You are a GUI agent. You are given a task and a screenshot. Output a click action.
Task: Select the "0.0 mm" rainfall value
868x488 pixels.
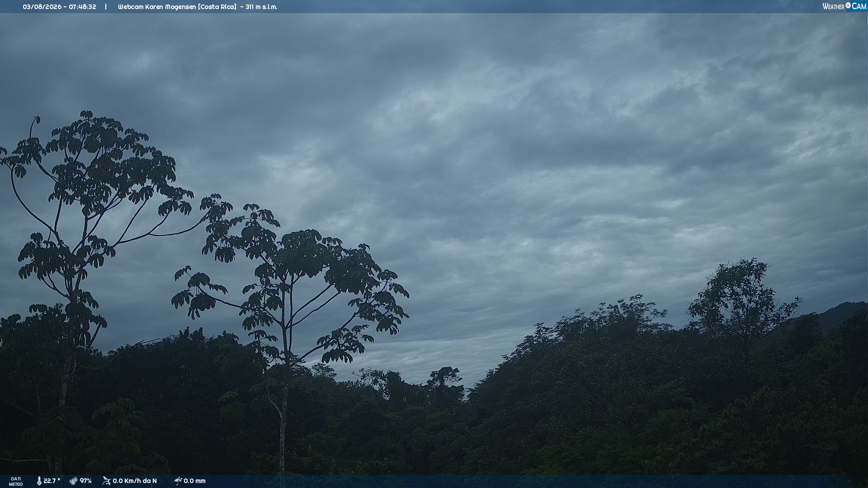(x=194, y=481)
